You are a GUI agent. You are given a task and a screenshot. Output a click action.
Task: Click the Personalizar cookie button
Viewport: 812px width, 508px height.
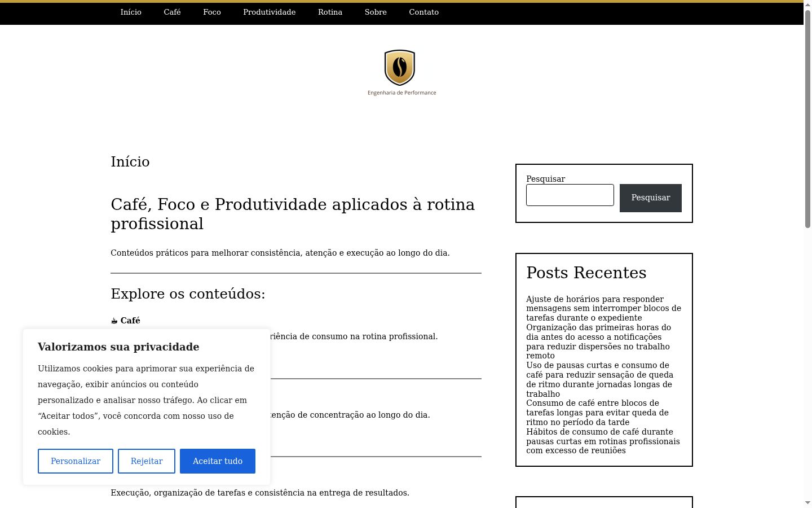[x=76, y=461]
